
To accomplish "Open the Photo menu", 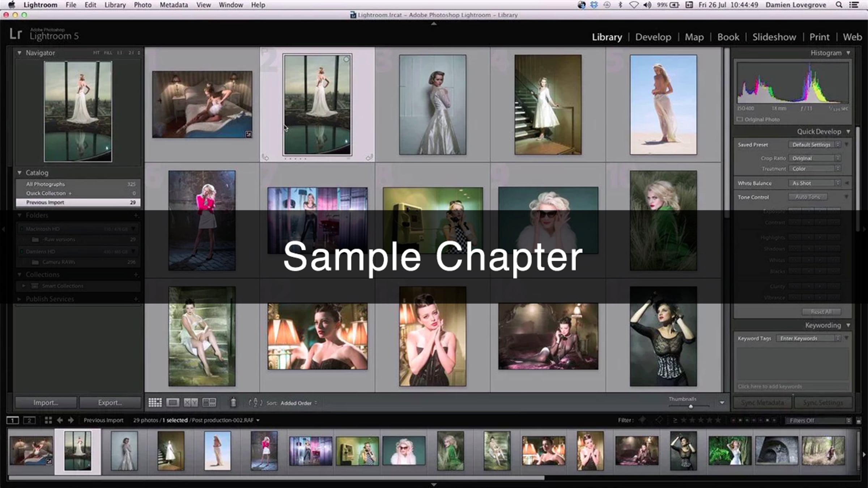I will [142, 5].
